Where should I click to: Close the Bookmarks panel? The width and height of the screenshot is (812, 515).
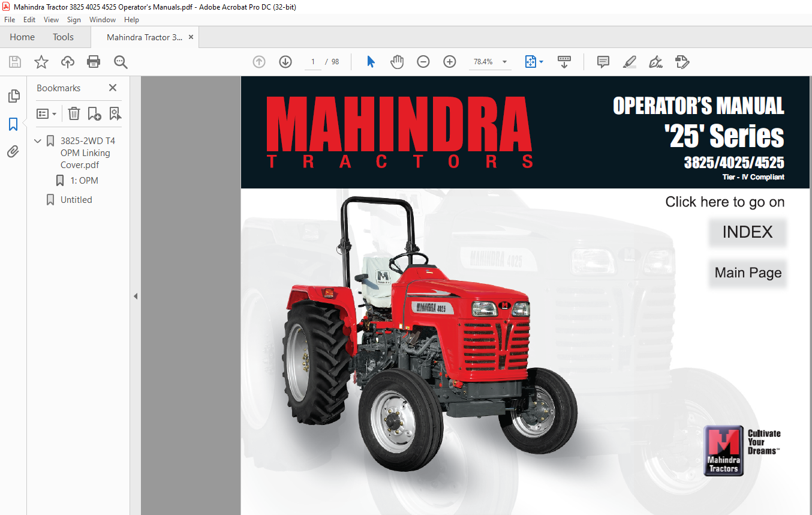(x=113, y=88)
